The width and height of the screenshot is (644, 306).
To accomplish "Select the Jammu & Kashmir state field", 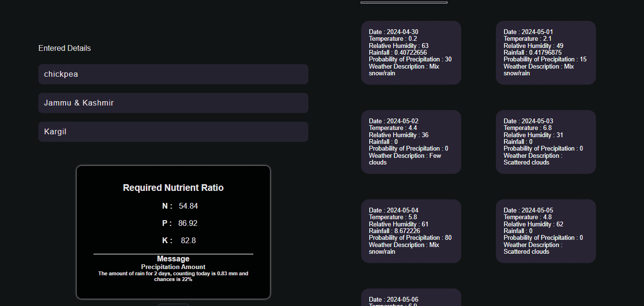I will pos(173,103).
